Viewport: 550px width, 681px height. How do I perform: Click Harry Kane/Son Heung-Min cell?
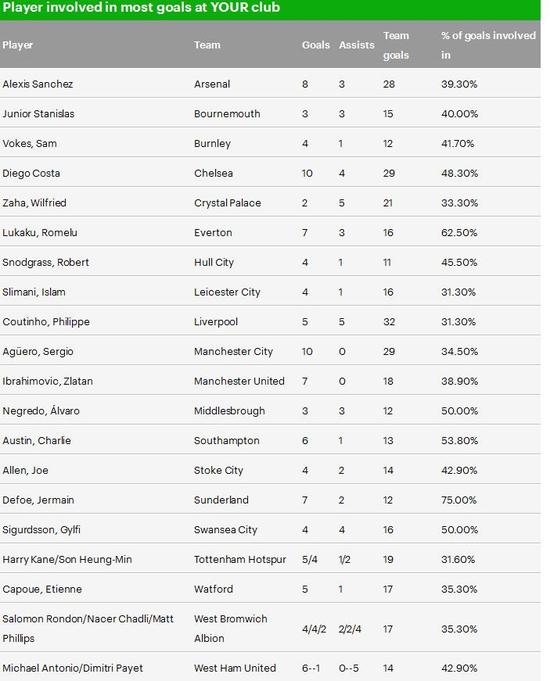click(67, 559)
